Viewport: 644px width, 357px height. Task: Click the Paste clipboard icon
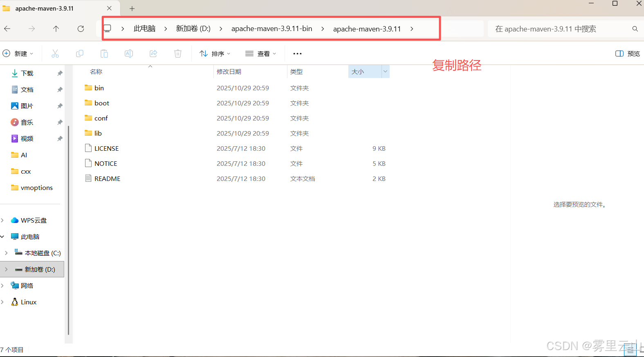[104, 54]
